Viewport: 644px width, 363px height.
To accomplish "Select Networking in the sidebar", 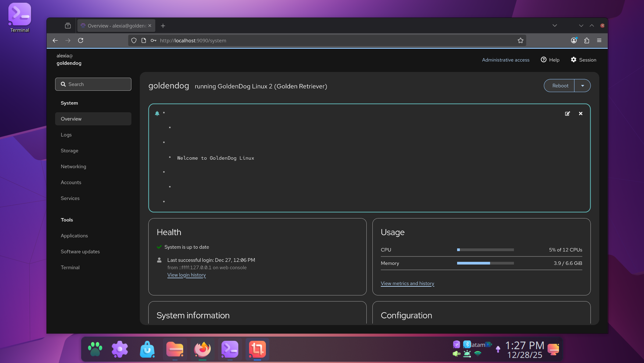I will pyautogui.click(x=73, y=167).
